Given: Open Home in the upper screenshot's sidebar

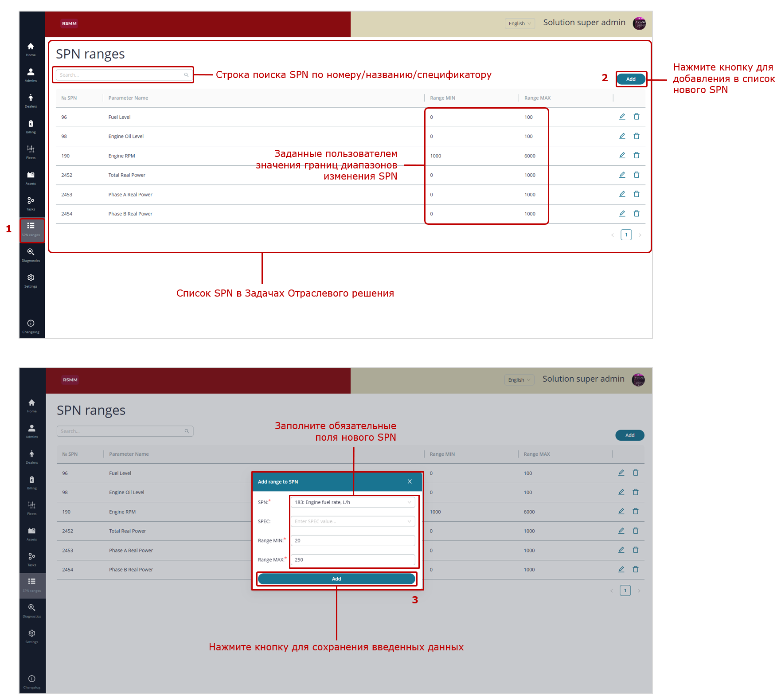Looking at the screenshot, I should click(31, 49).
